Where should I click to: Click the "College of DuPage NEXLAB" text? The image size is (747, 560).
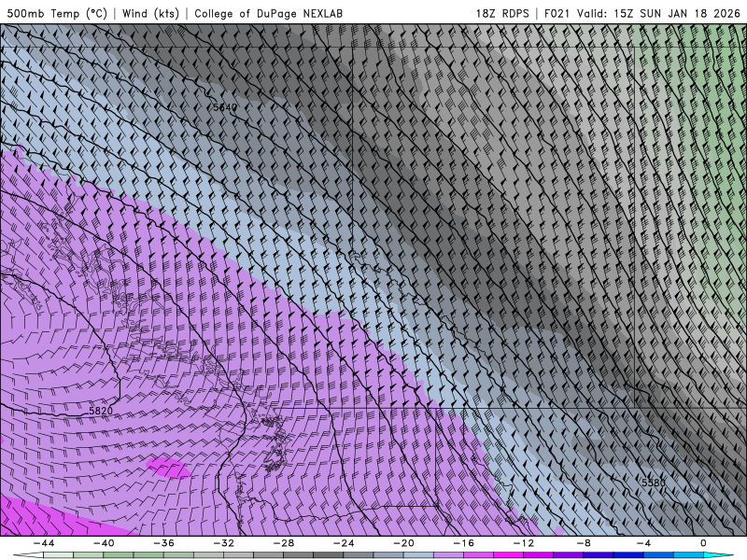coord(268,13)
